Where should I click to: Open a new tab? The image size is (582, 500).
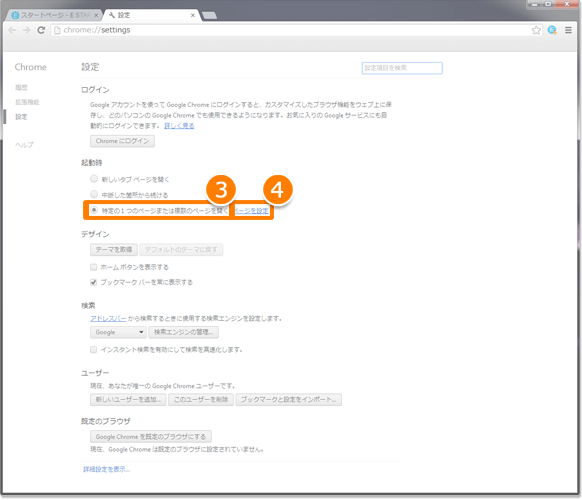pyautogui.click(x=209, y=15)
